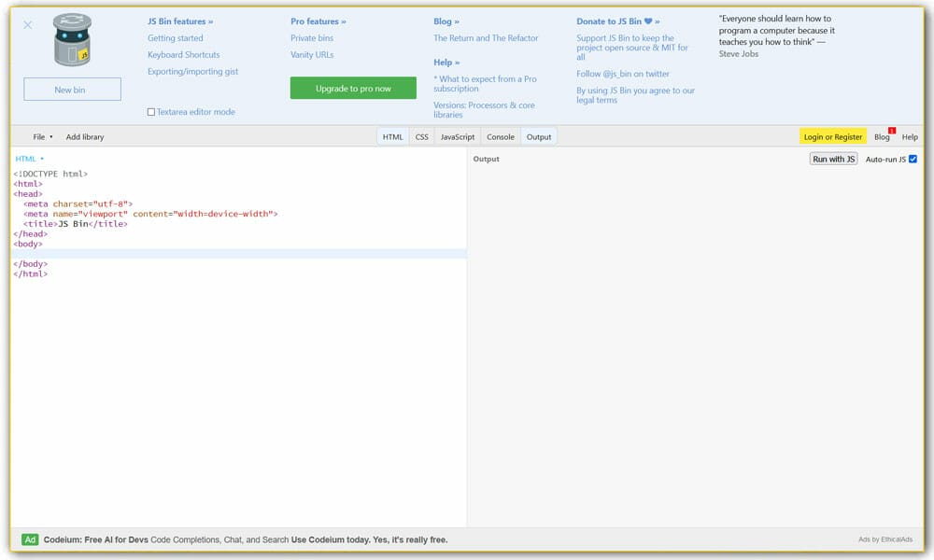Open the Add library menu

pyautogui.click(x=85, y=137)
